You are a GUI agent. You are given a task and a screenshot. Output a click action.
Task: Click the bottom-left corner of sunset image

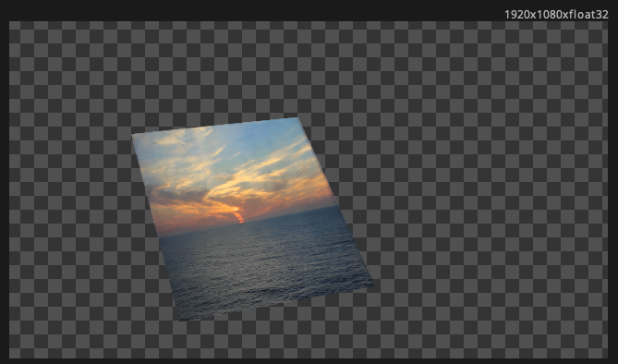pos(180,321)
